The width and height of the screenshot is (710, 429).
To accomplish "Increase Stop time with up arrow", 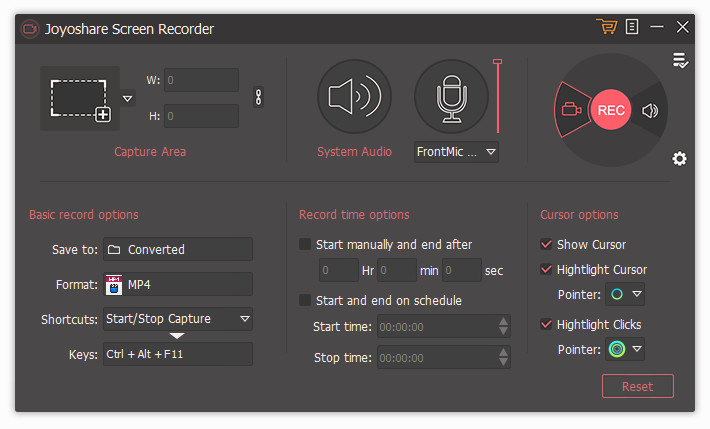I will coord(503,352).
